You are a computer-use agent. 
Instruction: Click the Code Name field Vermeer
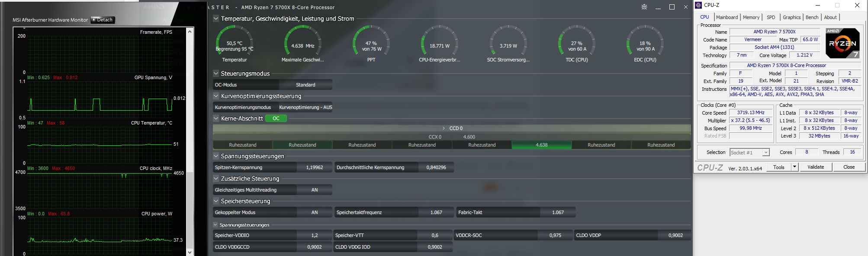click(x=753, y=39)
